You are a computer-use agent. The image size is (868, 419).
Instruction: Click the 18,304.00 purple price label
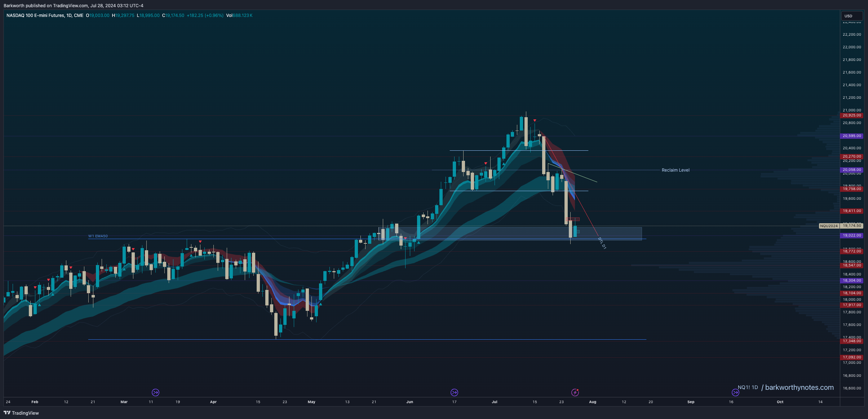coord(852,281)
